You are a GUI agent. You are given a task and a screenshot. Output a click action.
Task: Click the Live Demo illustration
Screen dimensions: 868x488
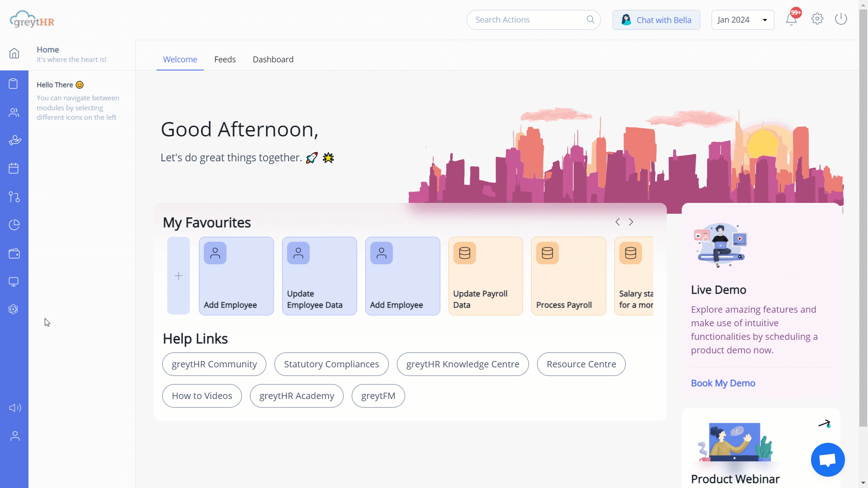click(721, 245)
